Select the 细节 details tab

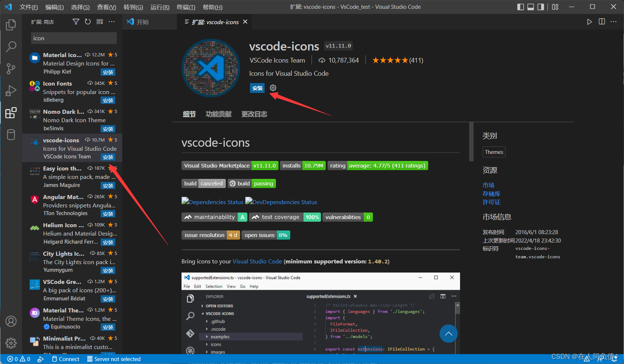189,114
